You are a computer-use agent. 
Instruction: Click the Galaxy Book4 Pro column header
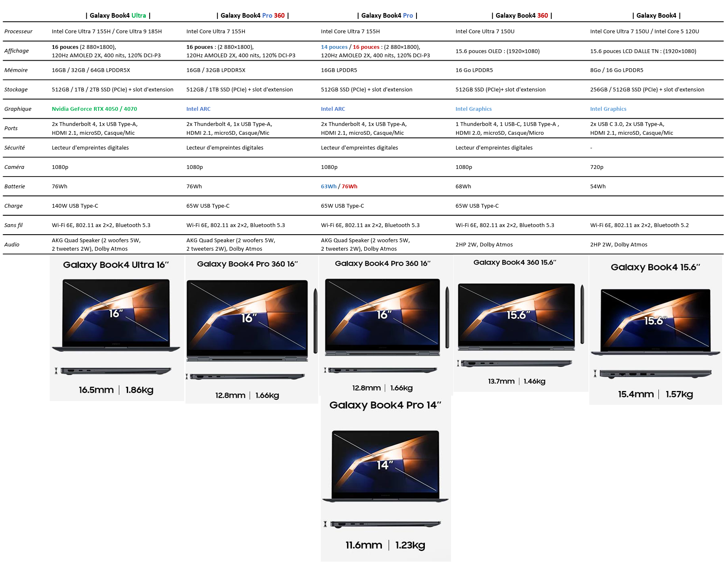point(387,16)
